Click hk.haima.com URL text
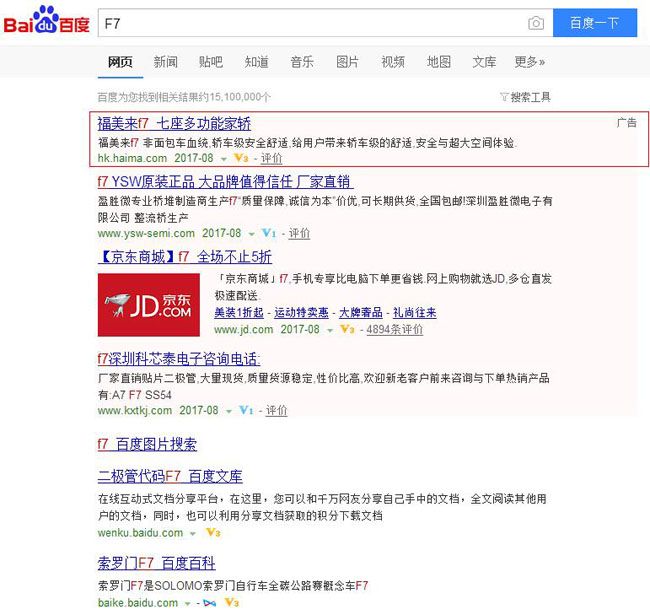 [x=132, y=158]
